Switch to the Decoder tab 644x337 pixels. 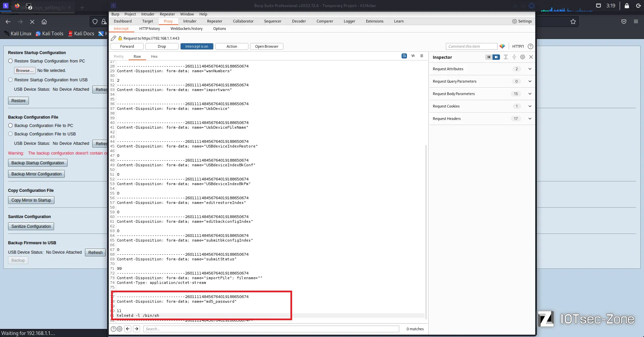(x=299, y=21)
